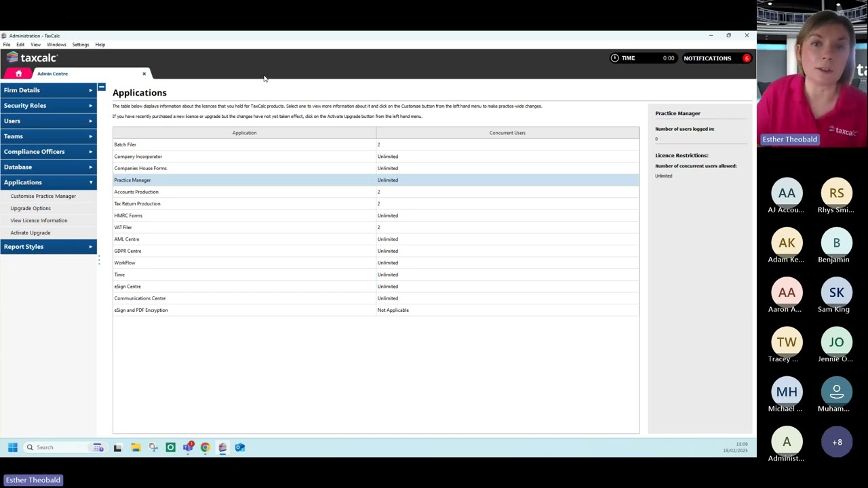Open Upgrade Options
This screenshot has width=868, height=488.
click(31, 208)
